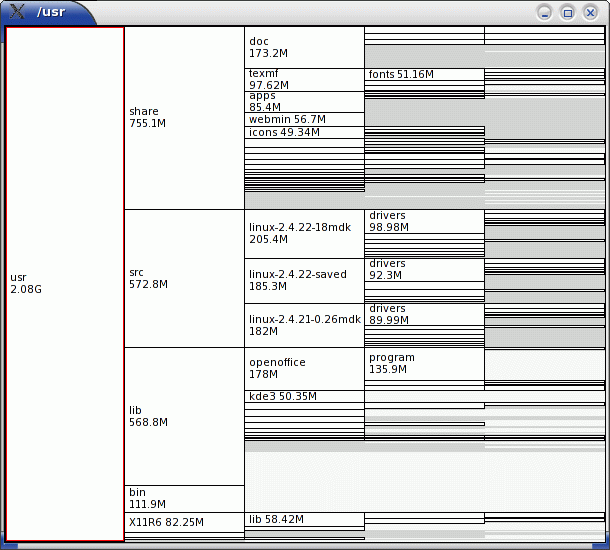Open the doc 173.2M directory block
The image size is (610, 550).
(305, 47)
